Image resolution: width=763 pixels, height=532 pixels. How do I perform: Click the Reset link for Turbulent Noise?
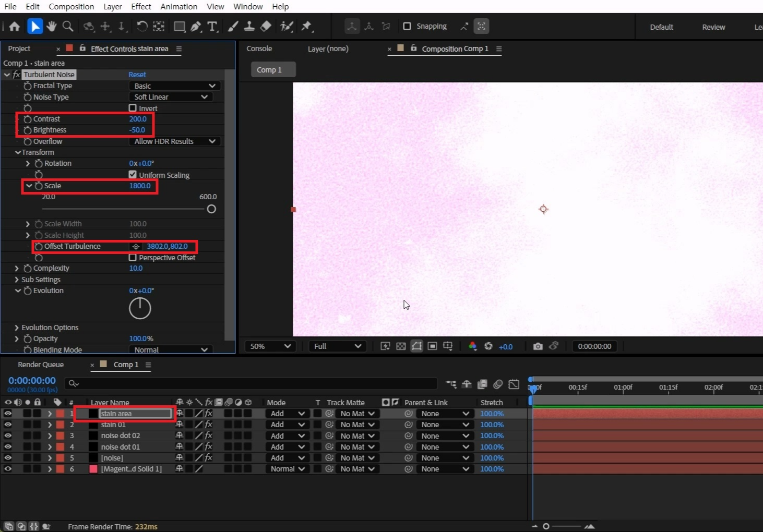pyautogui.click(x=137, y=75)
